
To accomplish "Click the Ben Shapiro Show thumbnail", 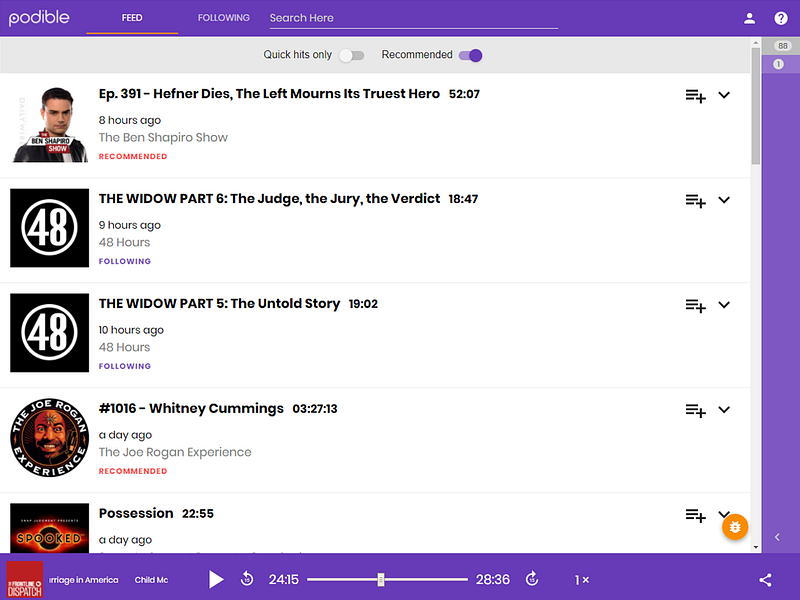I will (49, 123).
